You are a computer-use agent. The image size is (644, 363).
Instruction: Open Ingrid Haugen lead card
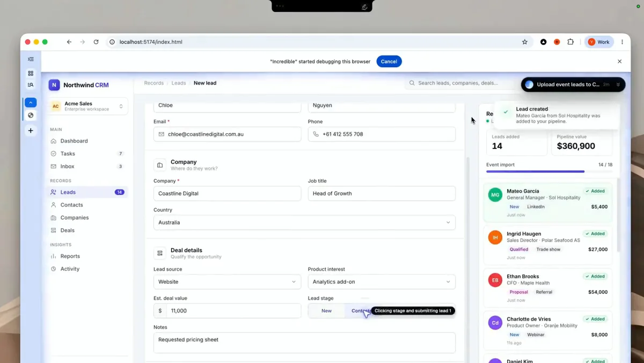tap(548, 245)
